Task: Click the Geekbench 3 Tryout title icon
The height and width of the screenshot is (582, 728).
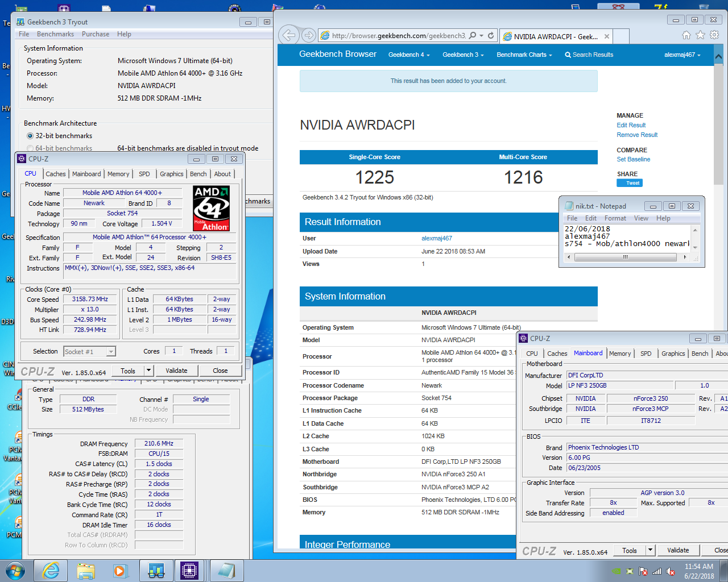Action: pos(20,22)
